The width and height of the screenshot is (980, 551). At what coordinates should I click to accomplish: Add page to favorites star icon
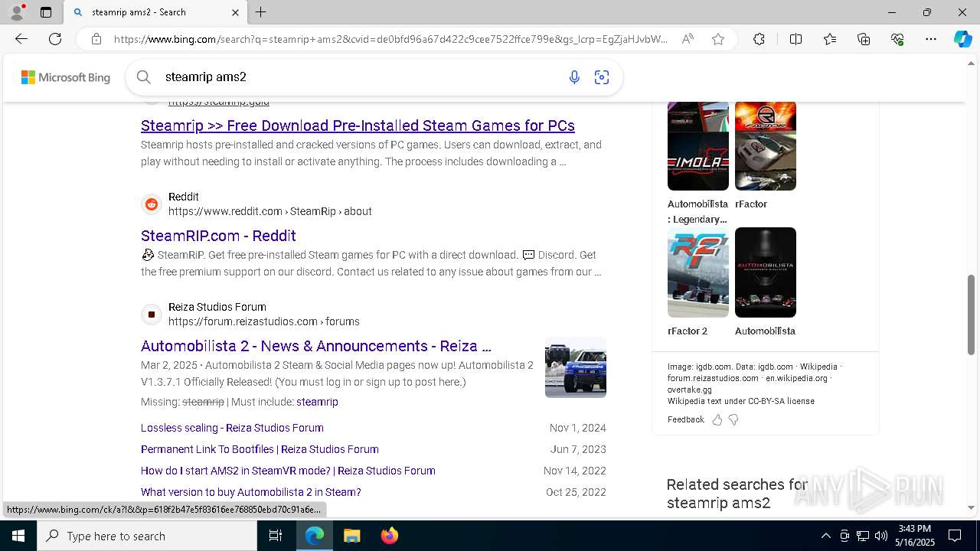tap(718, 39)
